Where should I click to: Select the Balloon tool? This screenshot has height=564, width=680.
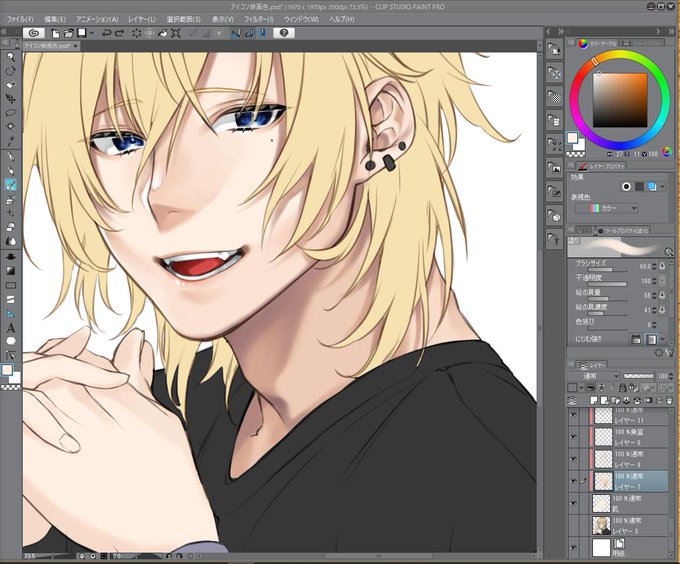(10, 341)
